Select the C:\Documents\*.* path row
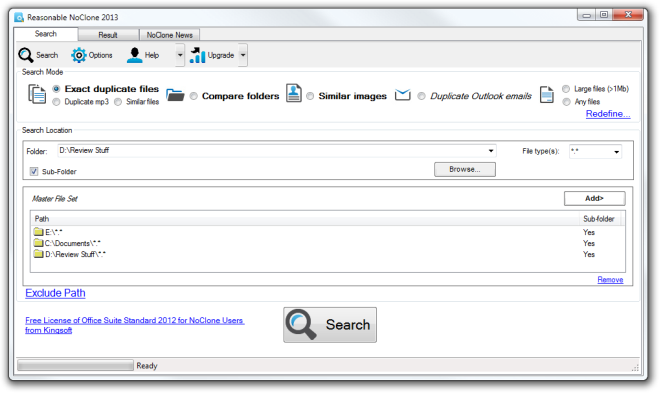The image size is (660, 393). tap(327, 243)
